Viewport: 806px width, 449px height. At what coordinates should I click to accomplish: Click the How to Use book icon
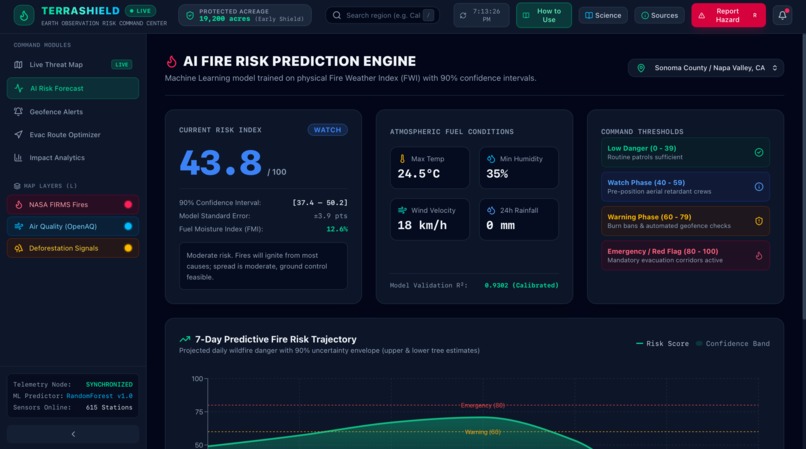point(526,15)
